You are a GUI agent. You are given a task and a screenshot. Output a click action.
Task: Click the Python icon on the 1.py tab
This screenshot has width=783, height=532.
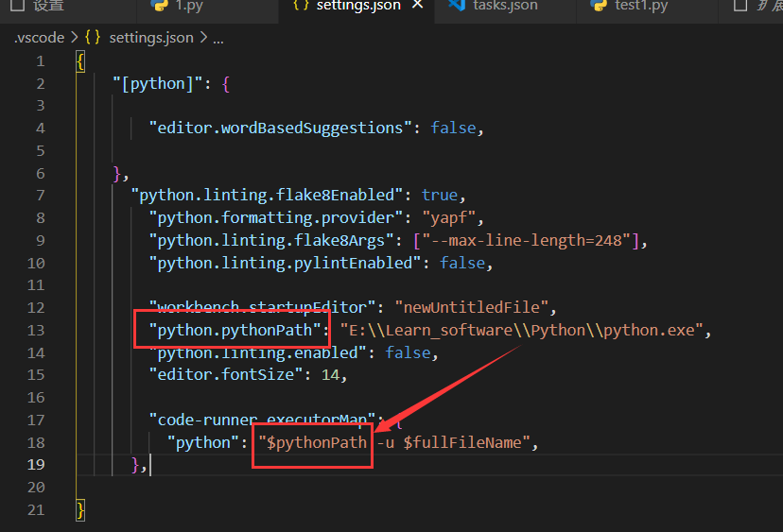click(159, 5)
